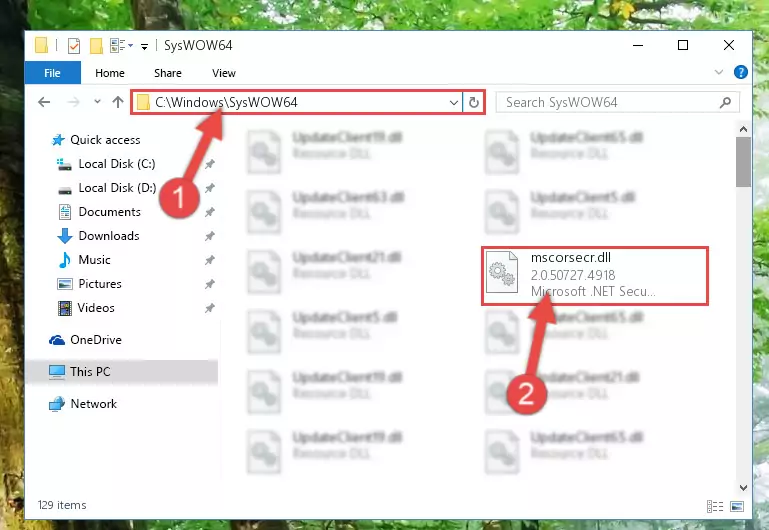The height and width of the screenshot is (530, 769).
Task: Click the address bar path C:\Windows\SysWOW64
Action: tap(227, 102)
